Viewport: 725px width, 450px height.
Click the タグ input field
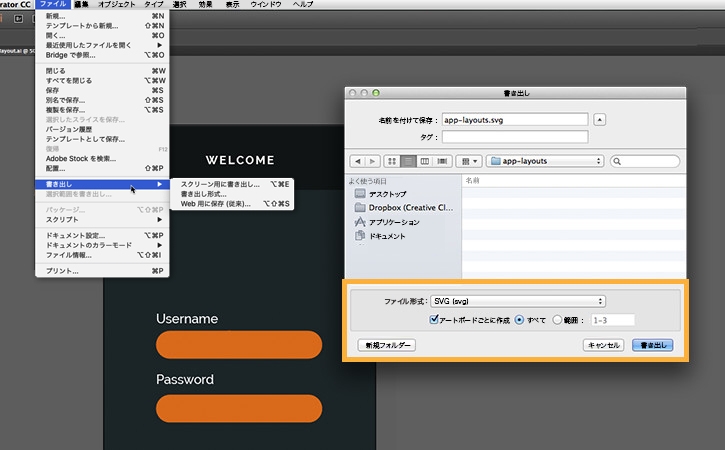[x=515, y=137]
